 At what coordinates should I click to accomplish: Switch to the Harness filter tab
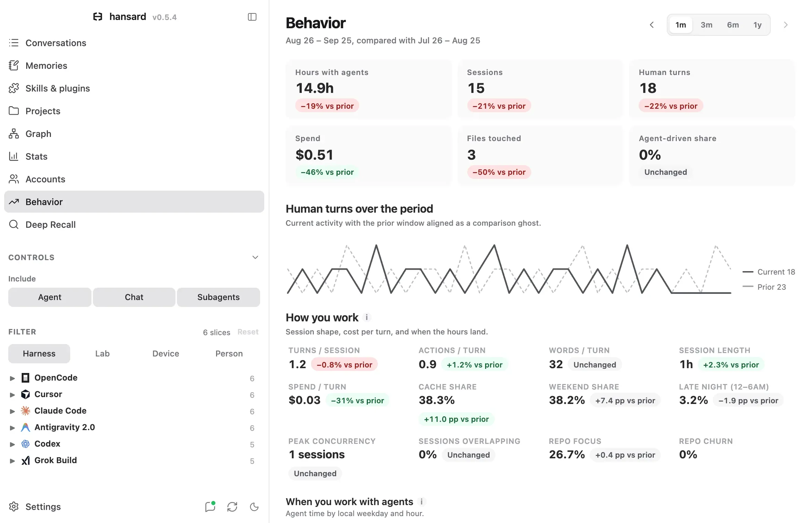[39, 353]
